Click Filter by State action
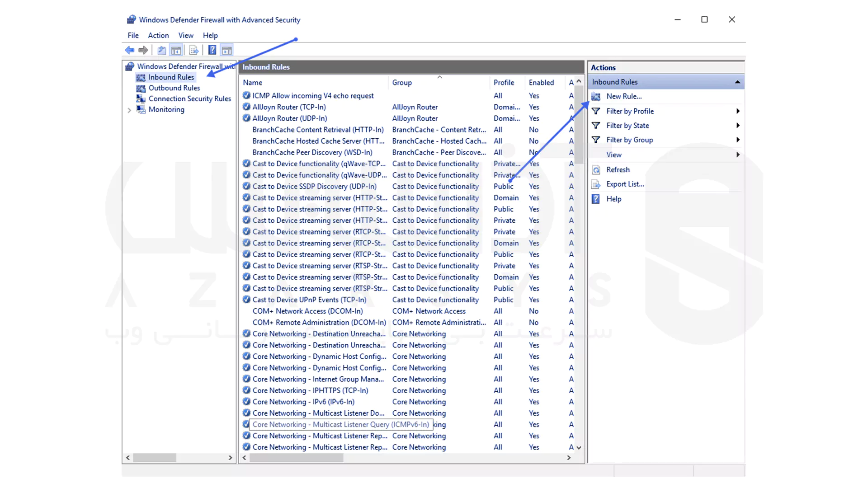The width and height of the screenshot is (868, 488). [x=627, y=126]
